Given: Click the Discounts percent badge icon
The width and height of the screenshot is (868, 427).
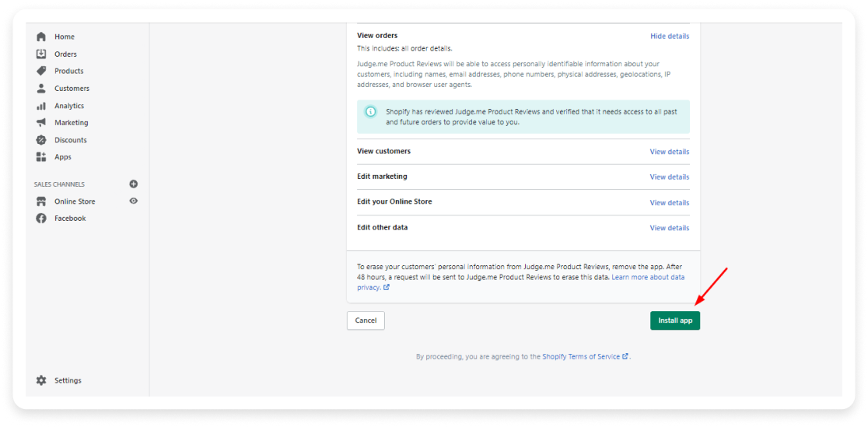Looking at the screenshot, I should tap(41, 139).
